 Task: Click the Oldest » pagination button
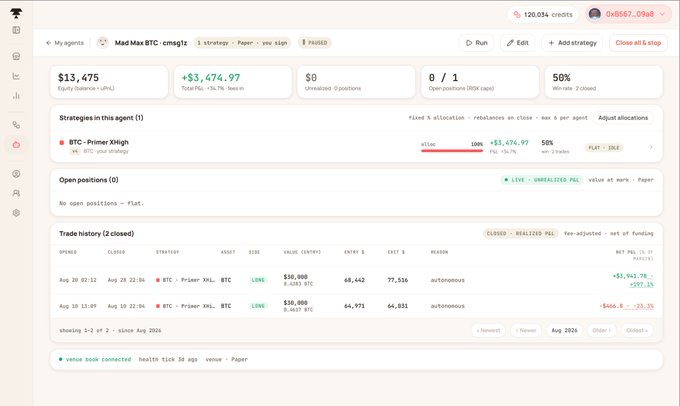(x=637, y=331)
